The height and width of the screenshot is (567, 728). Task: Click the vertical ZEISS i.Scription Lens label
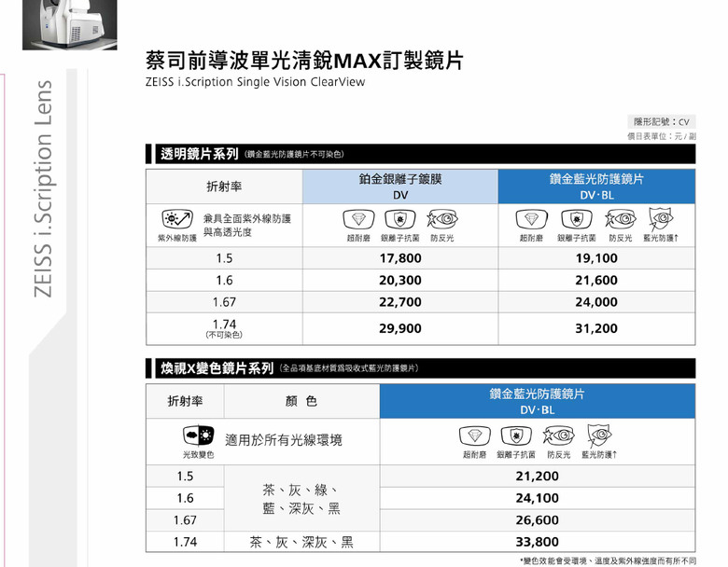click(x=43, y=189)
